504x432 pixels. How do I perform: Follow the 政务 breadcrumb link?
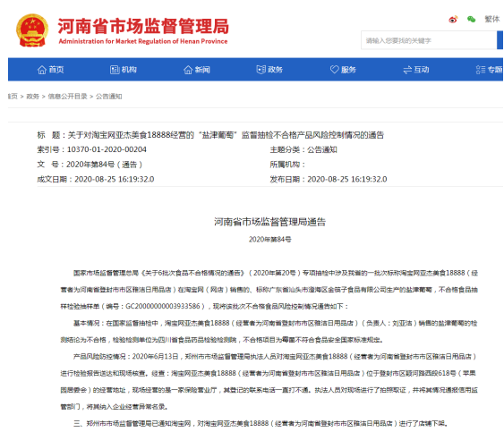(33, 97)
